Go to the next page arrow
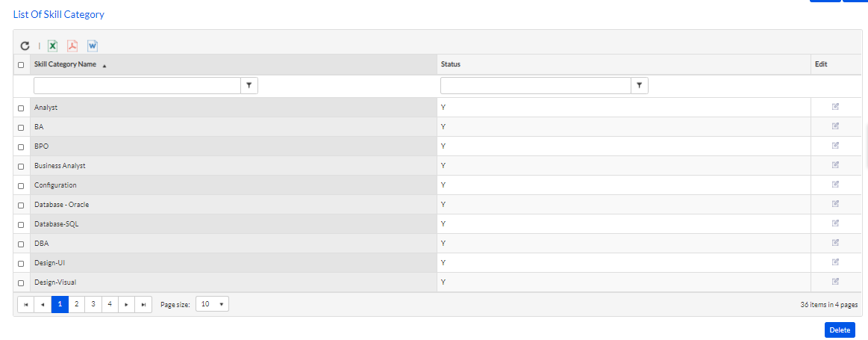 point(127,304)
